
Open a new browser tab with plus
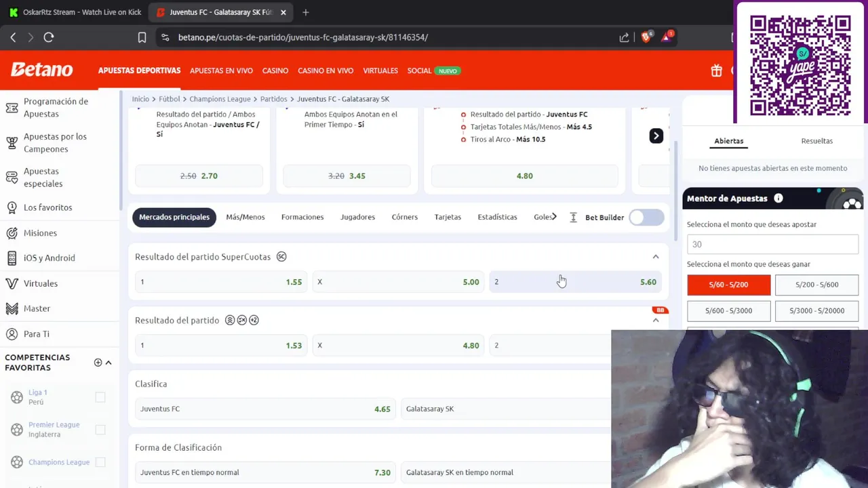[x=305, y=12]
